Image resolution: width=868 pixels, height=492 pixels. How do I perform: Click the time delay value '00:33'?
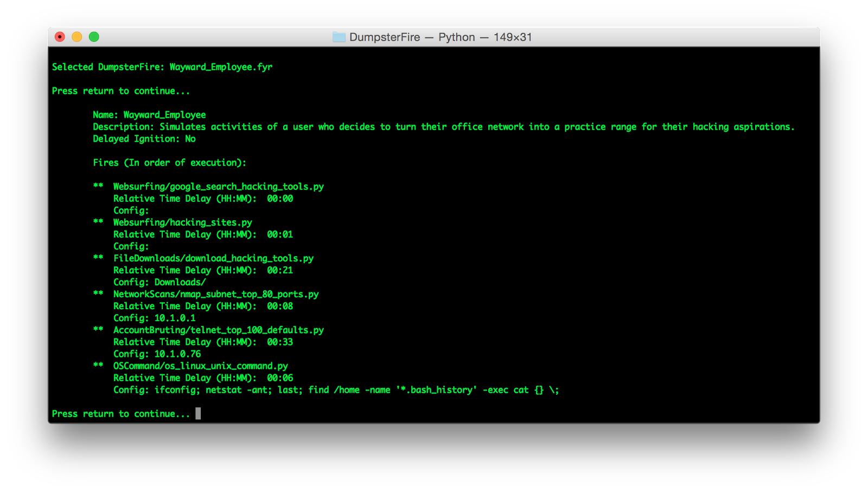[x=280, y=342]
